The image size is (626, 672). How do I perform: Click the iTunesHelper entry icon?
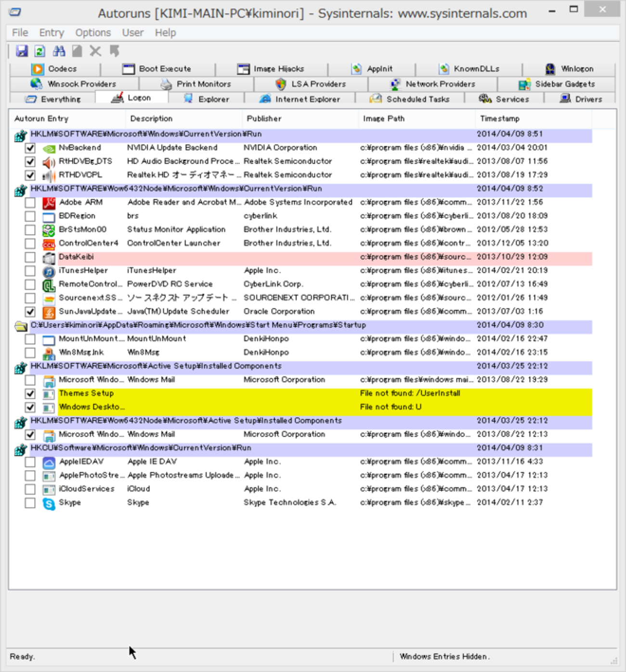(49, 271)
